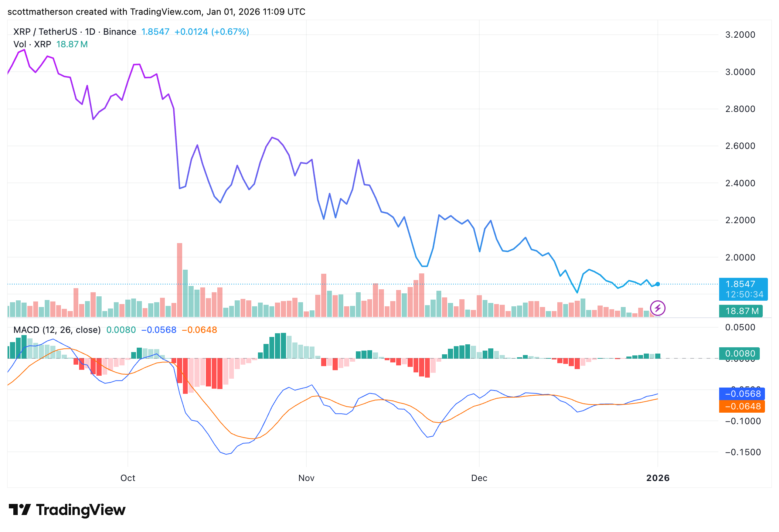Click the Nov label on time axis
779x532 pixels.
306,478
